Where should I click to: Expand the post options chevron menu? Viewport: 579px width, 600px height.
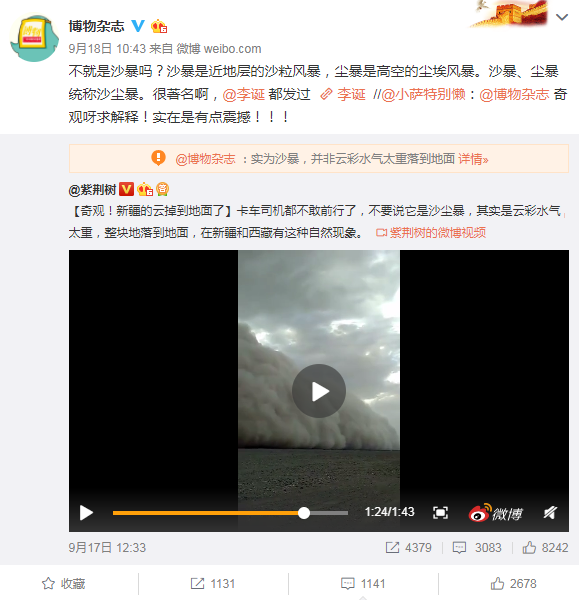(x=561, y=17)
